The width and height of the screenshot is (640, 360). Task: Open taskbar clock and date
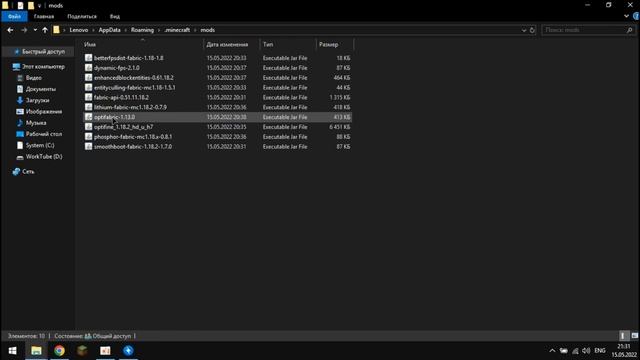coord(624,351)
